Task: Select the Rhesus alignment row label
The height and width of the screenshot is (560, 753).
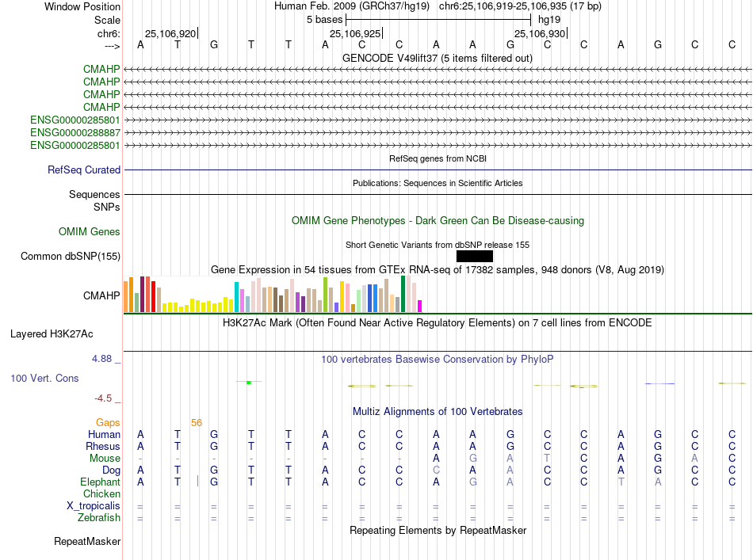Action: click(103, 446)
